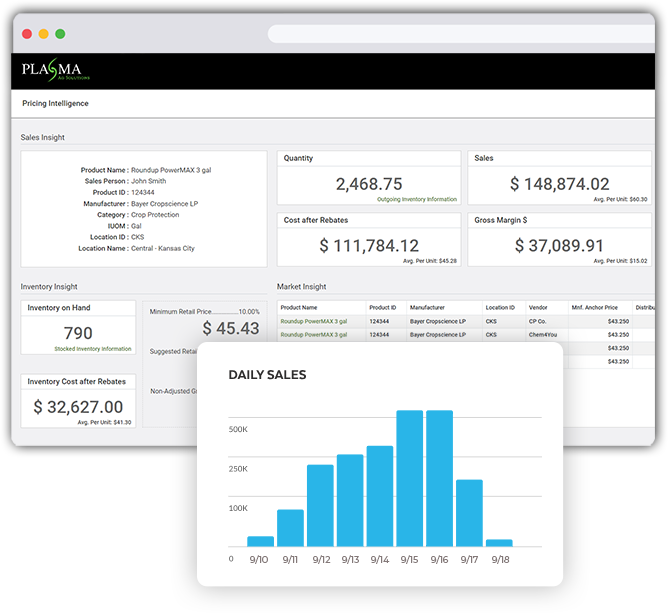Click the browser address bar
669x616 pixels.
click(461, 34)
